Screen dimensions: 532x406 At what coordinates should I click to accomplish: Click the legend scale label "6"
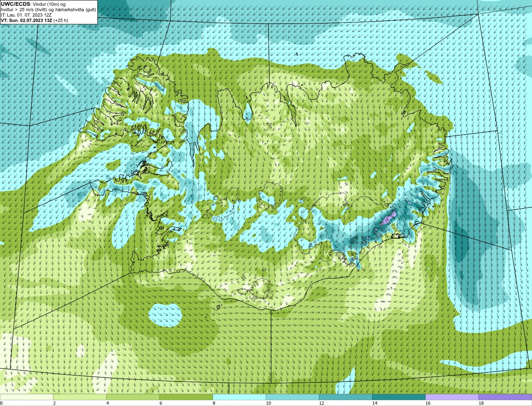[x=161, y=403]
